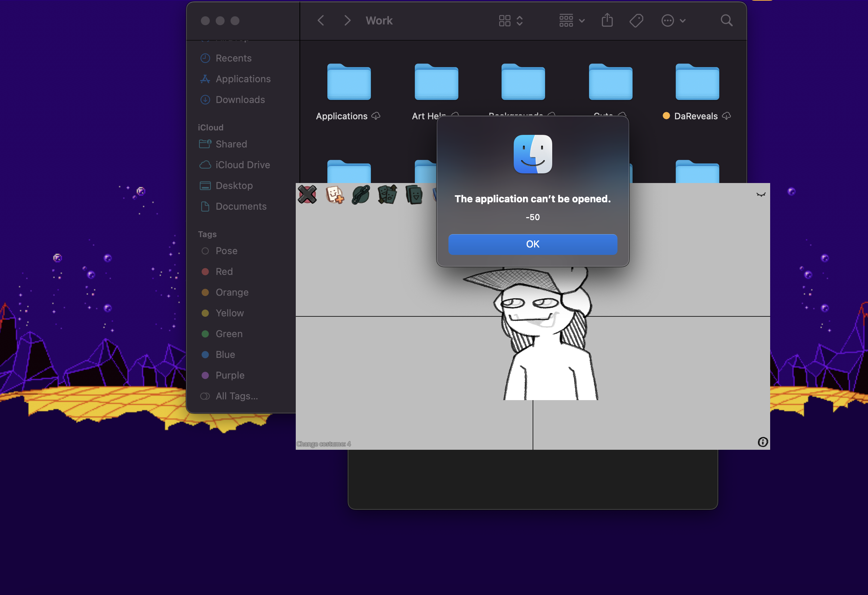Viewport: 868px width, 595px height.
Task: Go forward in Finder navigation
Action: pyautogui.click(x=347, y=20)
